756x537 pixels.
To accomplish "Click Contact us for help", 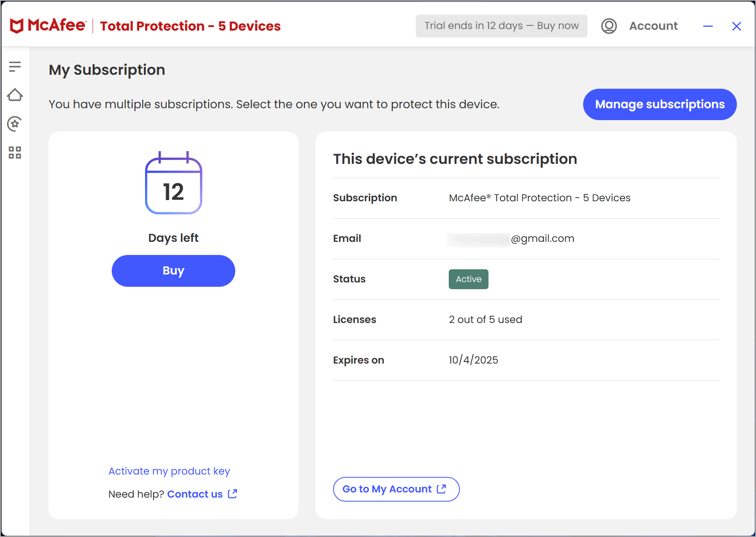I will [x=195, y=494].
